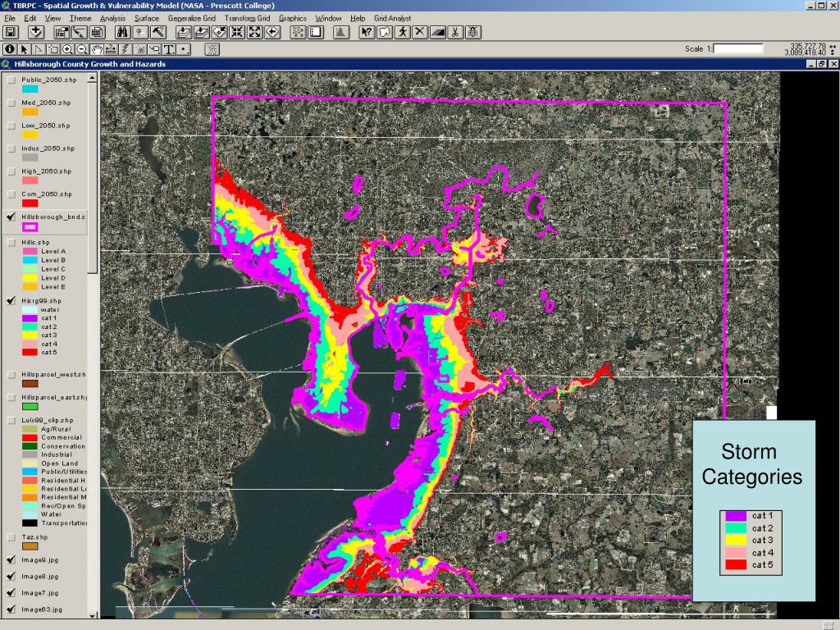Viewport: 840px width, 630px height.
Task: Click the Hillsparcel_west theme name
Action: pos(53,375)
